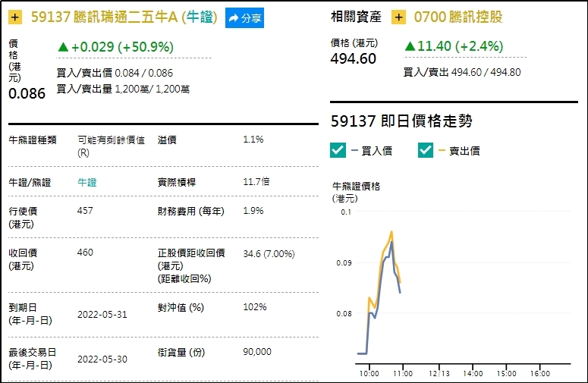Image resolution: width=588 pixels, height=383 pixels.
Task: Click the 16:00 label on chart axis
Action: point(540,374)
